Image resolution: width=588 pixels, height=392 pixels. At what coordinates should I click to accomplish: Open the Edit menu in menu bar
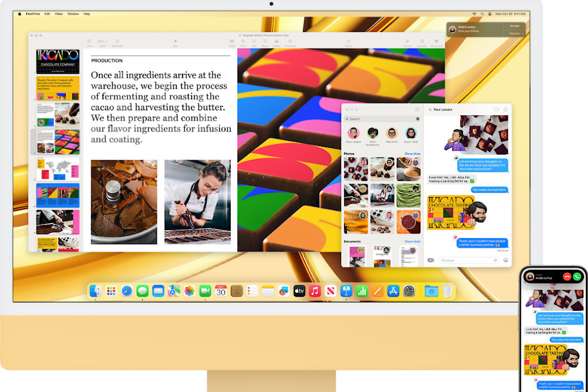47,13
